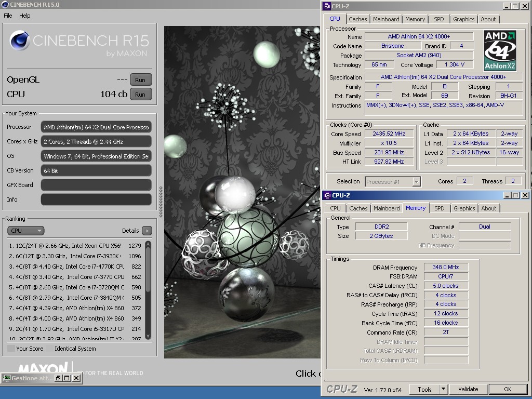This screenshot has height=399, width=532.
Task: Click the Identical System legend label
Action: click(x=75, y=349)
